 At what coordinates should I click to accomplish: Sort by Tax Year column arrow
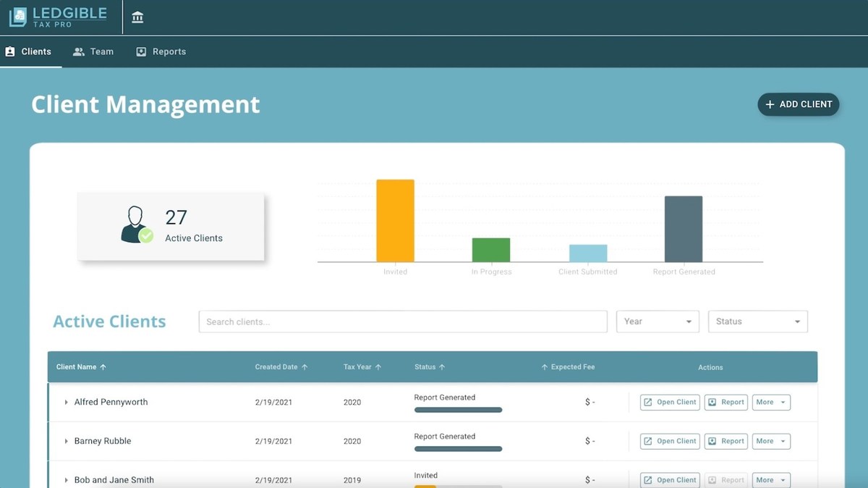pyautogui.click(x=378, y=367)
